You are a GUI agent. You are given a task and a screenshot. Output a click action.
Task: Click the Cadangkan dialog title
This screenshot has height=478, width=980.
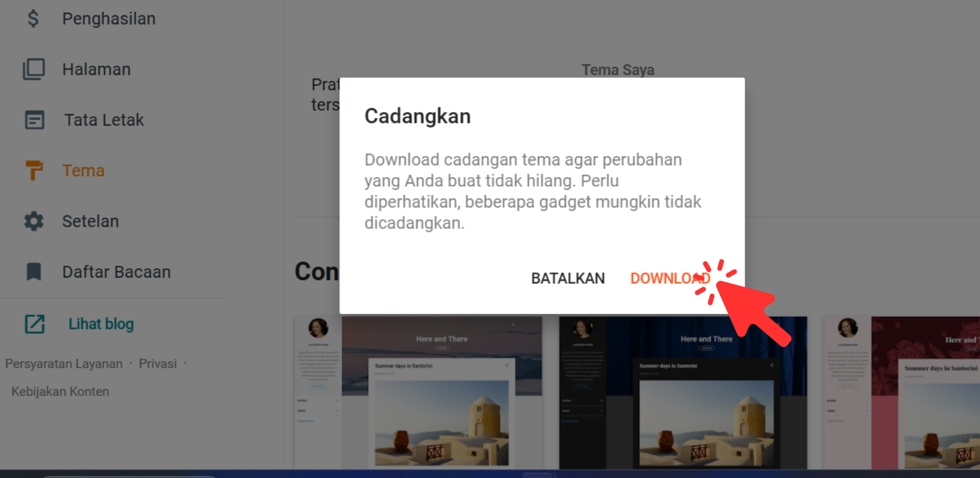(x=418, y=116)
